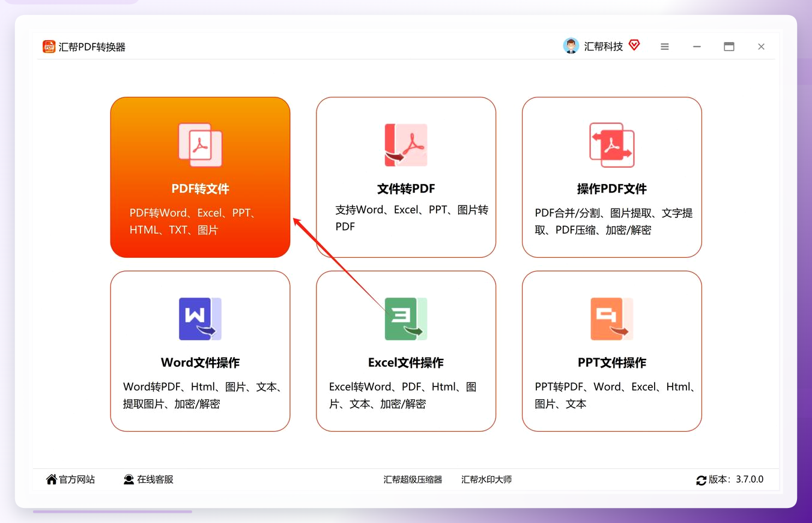
Task: Click the Excel转Word、PDF description text
Action: click(403, 396)
